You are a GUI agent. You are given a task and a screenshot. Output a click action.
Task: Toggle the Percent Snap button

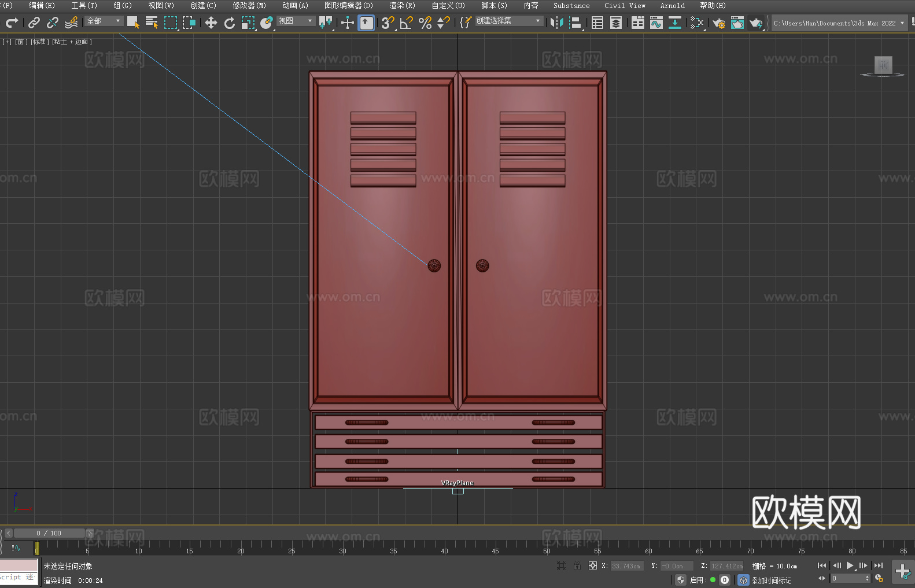point(425,23)
